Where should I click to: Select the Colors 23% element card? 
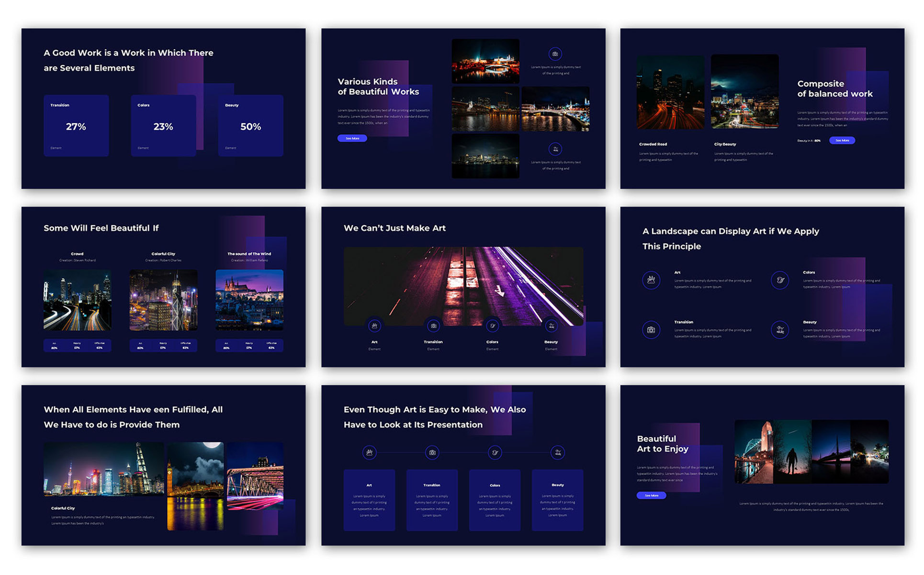pos(163,126)
